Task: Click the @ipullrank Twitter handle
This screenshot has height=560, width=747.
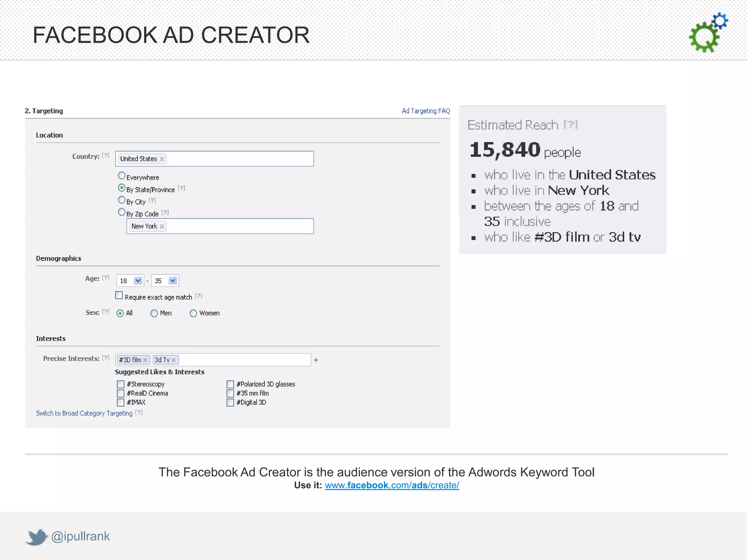Action: coord(80,536)
